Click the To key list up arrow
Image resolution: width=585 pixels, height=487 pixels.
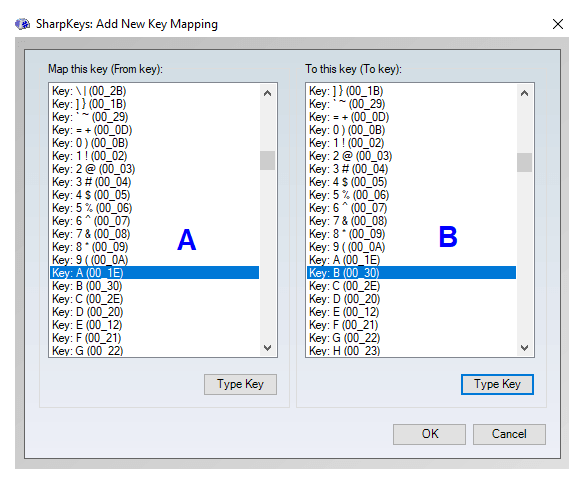524,93
